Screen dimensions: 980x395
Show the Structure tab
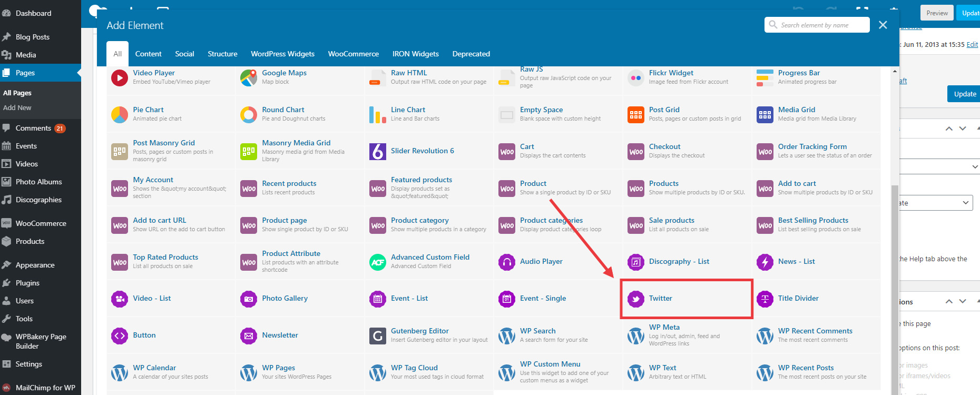click(222, 54)
